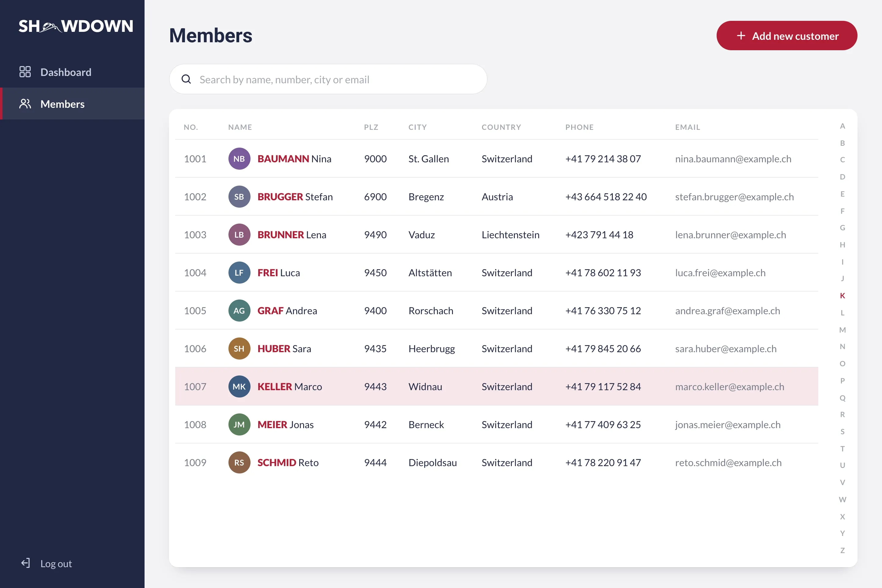Click email marco.keller@example.ch

(x=730, y=386)
